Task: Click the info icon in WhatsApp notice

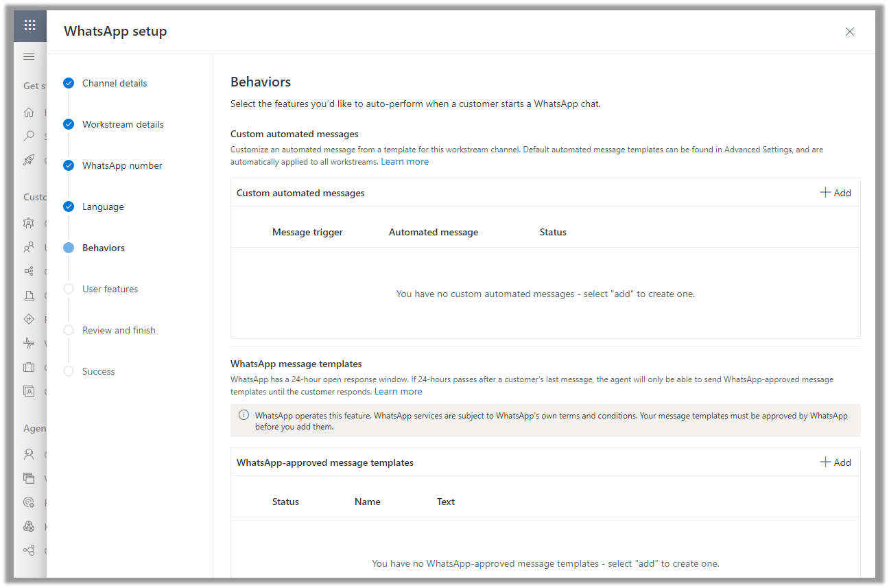Action: coord(244,415)
